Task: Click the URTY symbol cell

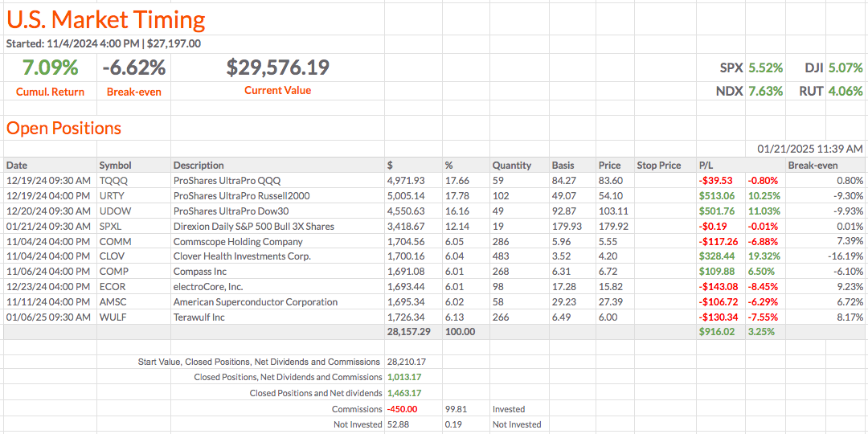Action: [113, 196]
